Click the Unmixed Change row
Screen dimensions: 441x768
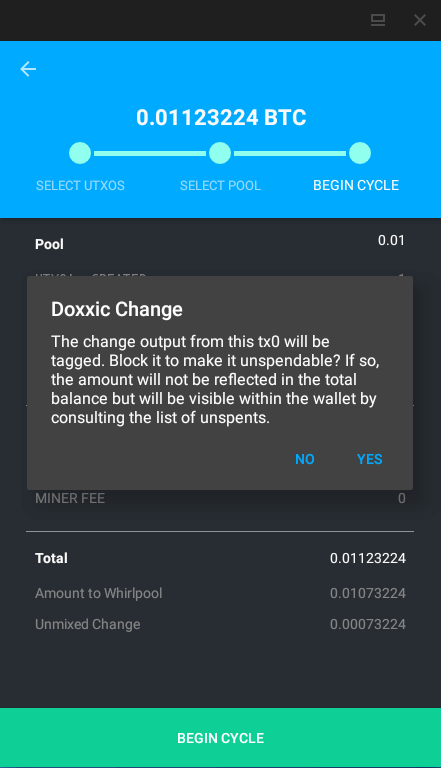tap(220, 624)
